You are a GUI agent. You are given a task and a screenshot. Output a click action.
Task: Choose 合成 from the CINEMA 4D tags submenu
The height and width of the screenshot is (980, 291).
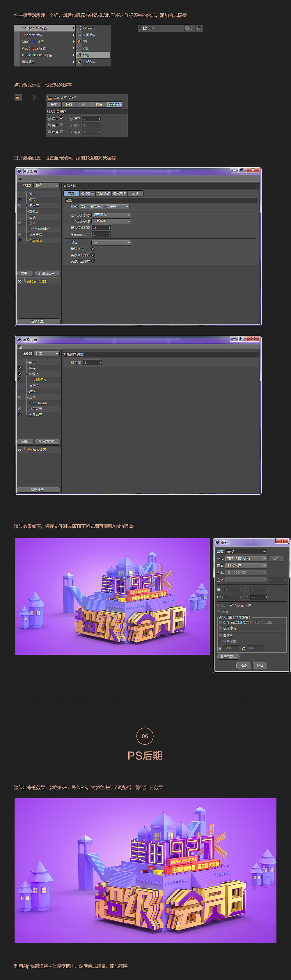click(93, 55)
